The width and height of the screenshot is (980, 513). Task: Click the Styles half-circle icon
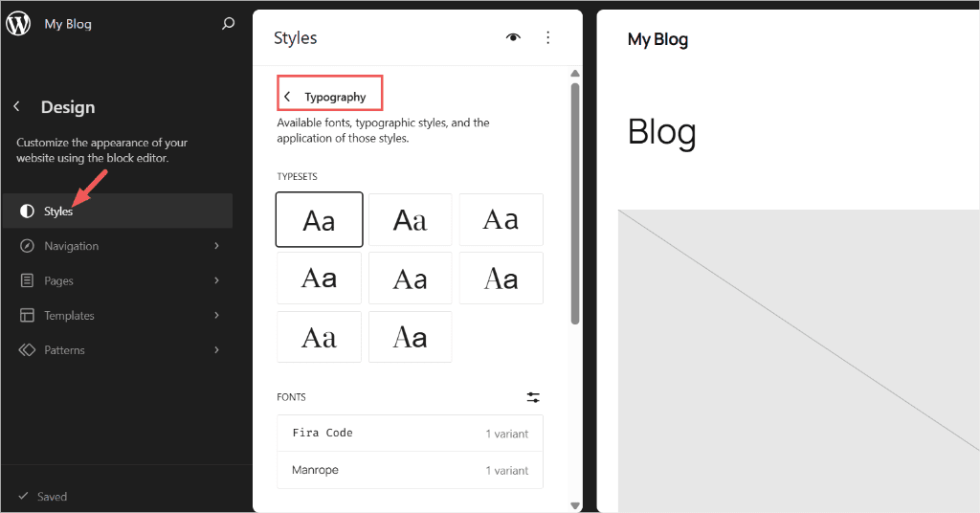coord(27,212)
